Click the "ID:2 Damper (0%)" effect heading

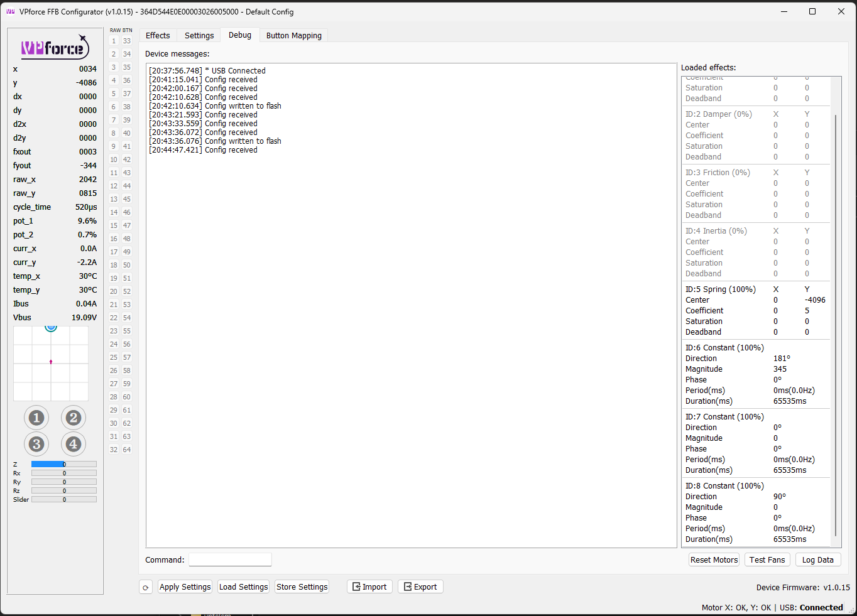click(719, 114)
